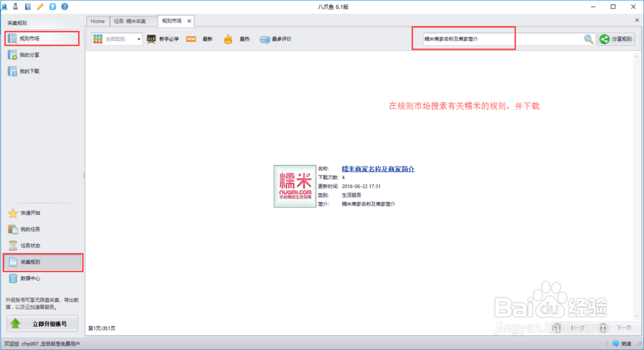Screen dimensions: 644x350
Task: Sort by 最热 hottest rules
Action: click(x=236, y=39)
